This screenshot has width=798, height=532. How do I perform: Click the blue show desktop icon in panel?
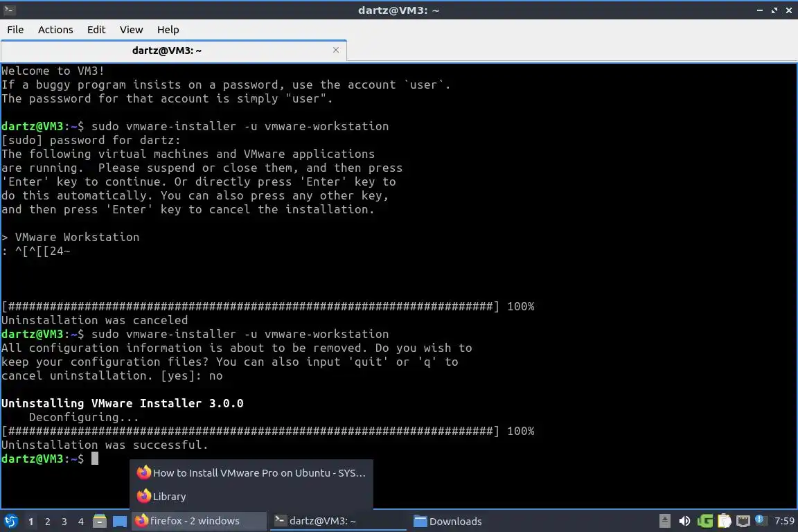click(120, 522)
